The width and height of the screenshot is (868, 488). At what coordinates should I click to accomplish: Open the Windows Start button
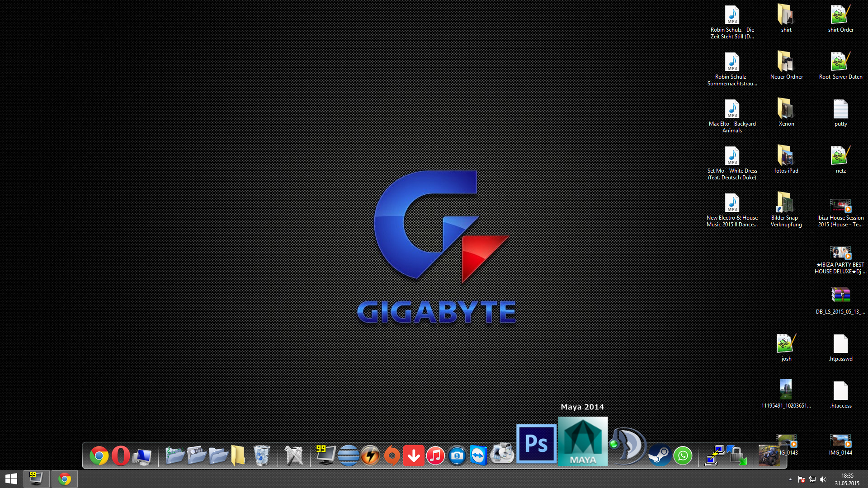click(x=11, y=479)
